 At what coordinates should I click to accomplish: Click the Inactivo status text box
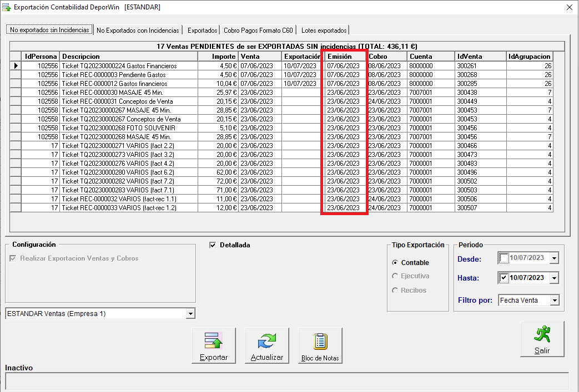pyautogui.click(x=287, y=381)
